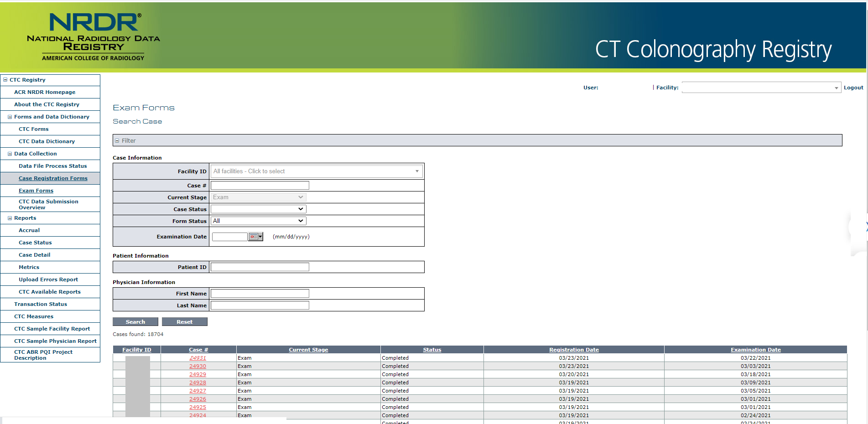Collapse the Reports section
This screenshot has width=868, height=424.
[x=10, y=218]
